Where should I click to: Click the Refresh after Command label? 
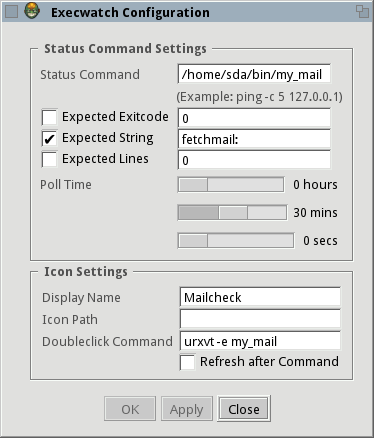pyautogui.click(x=269, y=362)
